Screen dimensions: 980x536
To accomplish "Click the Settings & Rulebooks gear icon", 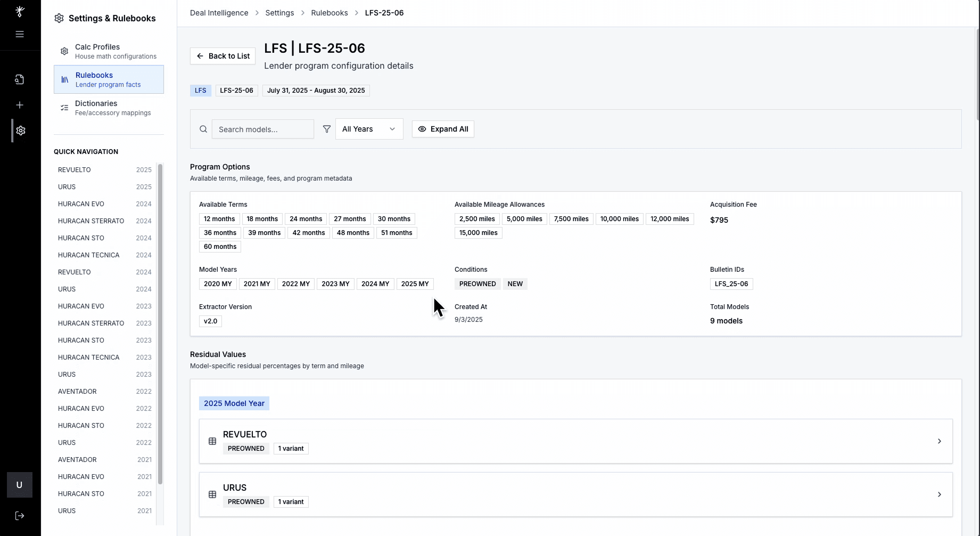I will pyautogui.click(x=59, y=18).
